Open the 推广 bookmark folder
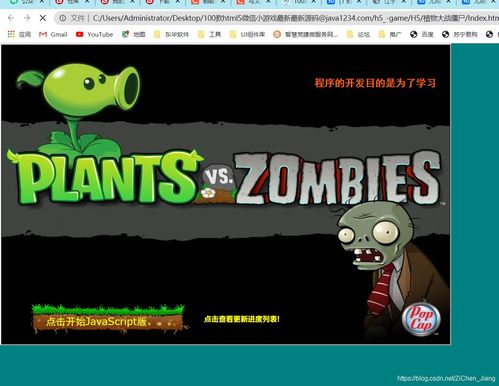Viewport: 499px width, 386px height. [390, 34]
